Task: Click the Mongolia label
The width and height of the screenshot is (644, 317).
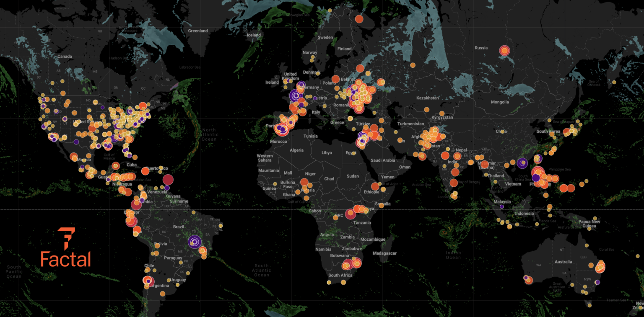Action: (500, 102)
